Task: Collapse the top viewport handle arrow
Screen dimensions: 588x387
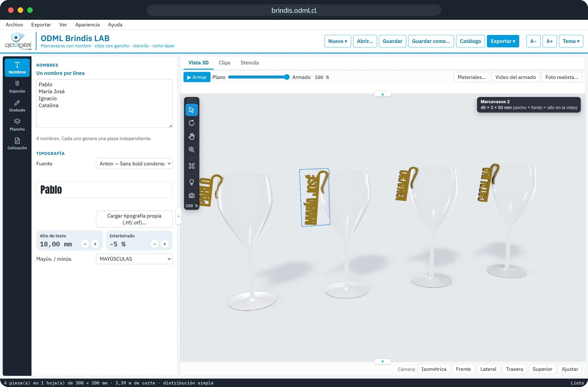Action: pyautogui.click(x=383, y=94)
